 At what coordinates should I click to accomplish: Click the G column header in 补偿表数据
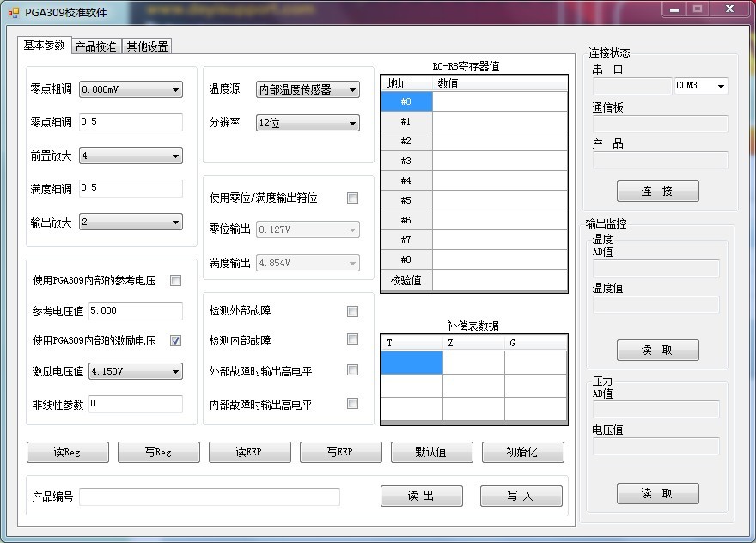tap(536, 343)
